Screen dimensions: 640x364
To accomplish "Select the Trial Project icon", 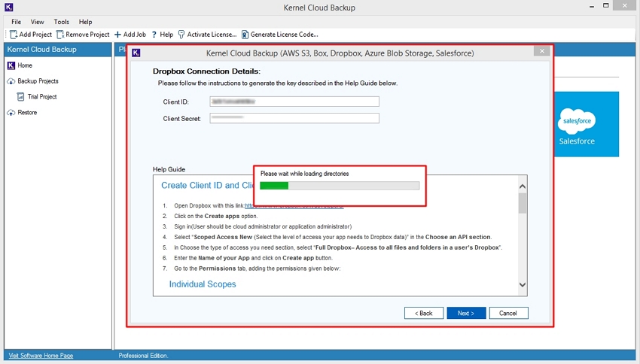I will [21, 96].
